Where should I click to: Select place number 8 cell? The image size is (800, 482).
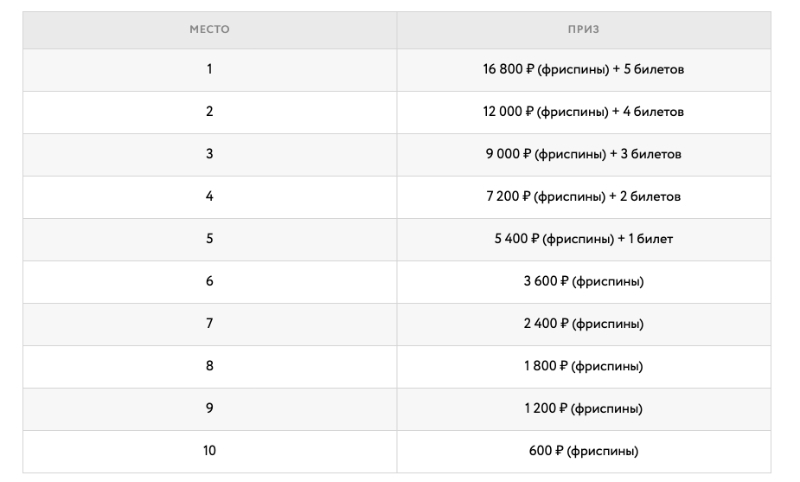coord(209,366)
